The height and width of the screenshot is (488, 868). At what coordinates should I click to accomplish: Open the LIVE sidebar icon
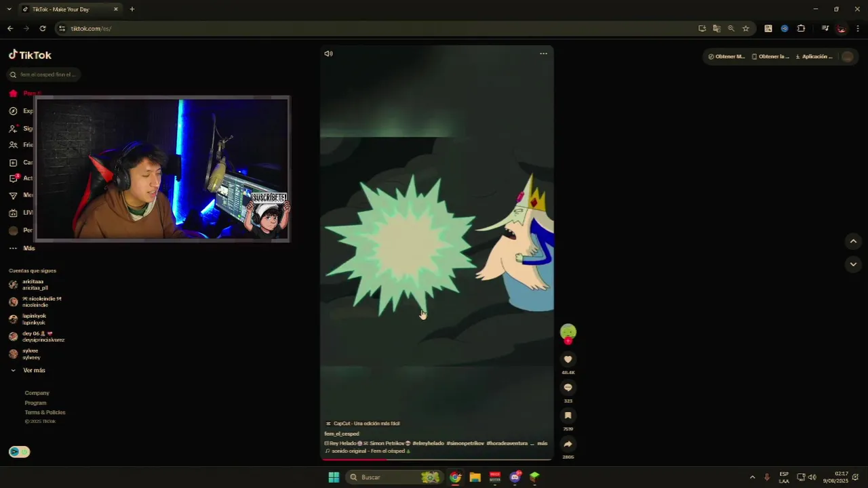coord(13,213)
